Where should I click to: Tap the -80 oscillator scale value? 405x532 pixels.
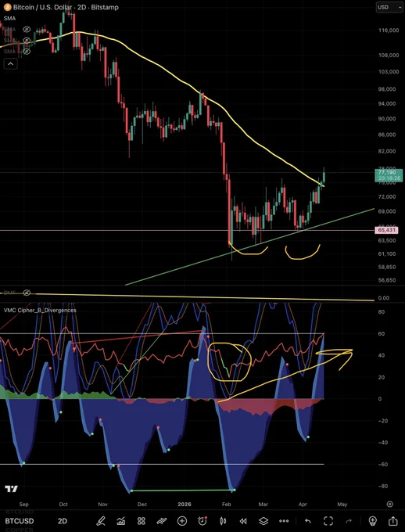click(x=383, y=486)
